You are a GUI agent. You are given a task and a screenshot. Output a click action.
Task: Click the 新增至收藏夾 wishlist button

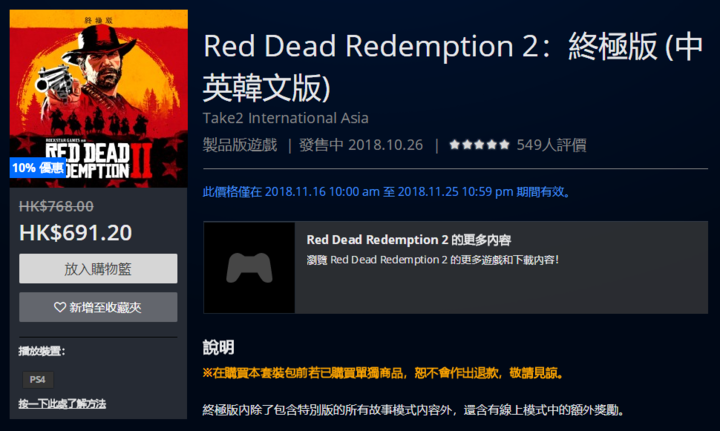[98, 307]
